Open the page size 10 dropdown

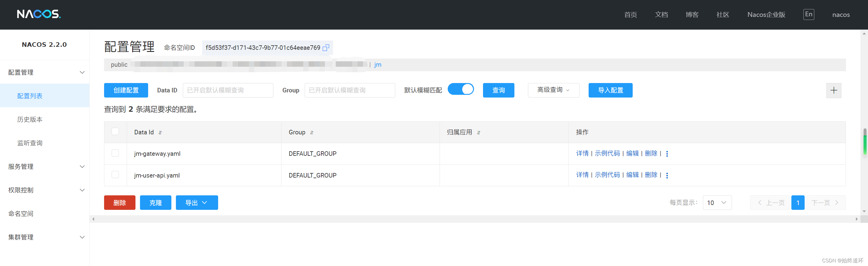point(717,203)
